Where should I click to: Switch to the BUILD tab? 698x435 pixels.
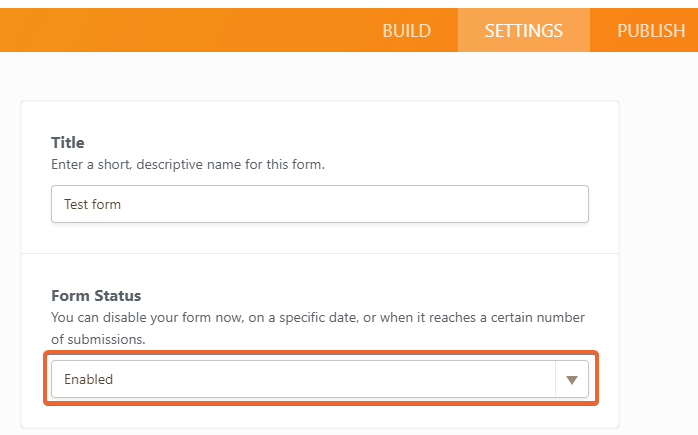(x=406, y=31)
